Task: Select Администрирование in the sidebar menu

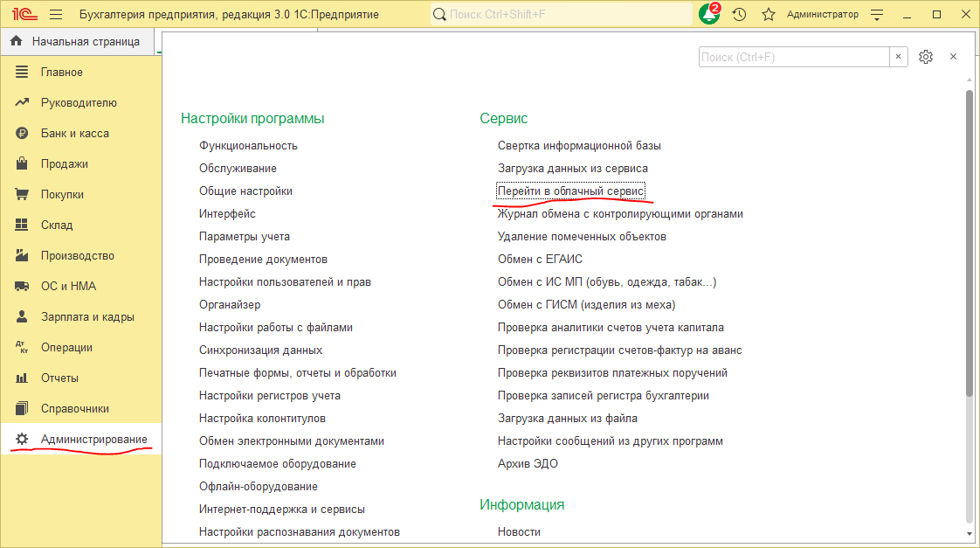Action: (93, 439)
